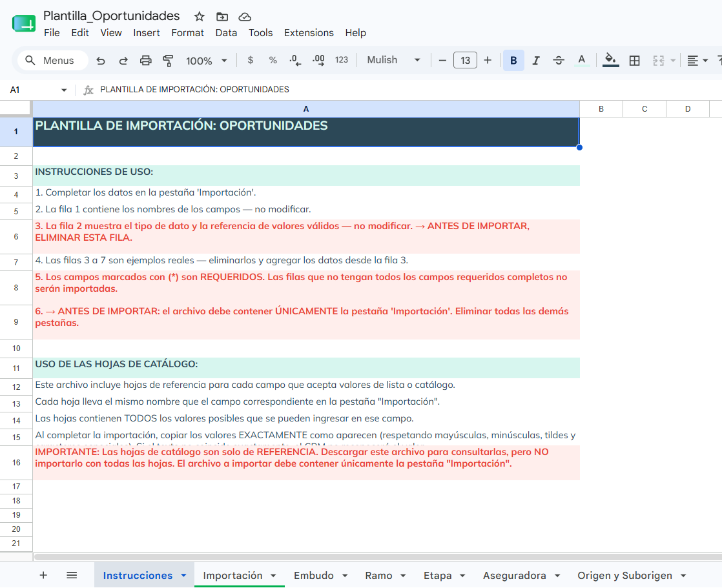Toggle italic formatting
The width and height of the screenshot is (722, 588).
click(536, 60)
